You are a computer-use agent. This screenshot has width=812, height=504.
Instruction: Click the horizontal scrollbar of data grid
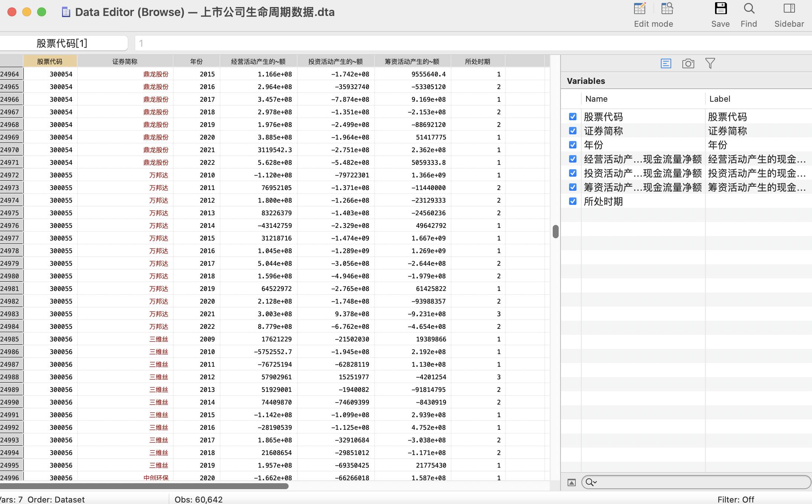[145, 486]
